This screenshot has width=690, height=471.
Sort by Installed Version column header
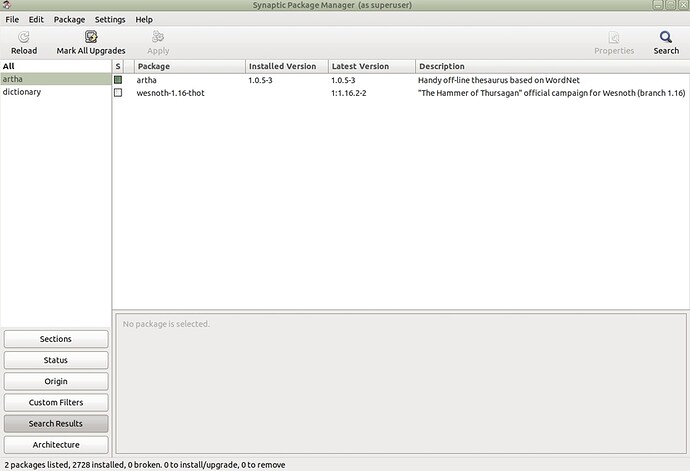tap(287, 66)
